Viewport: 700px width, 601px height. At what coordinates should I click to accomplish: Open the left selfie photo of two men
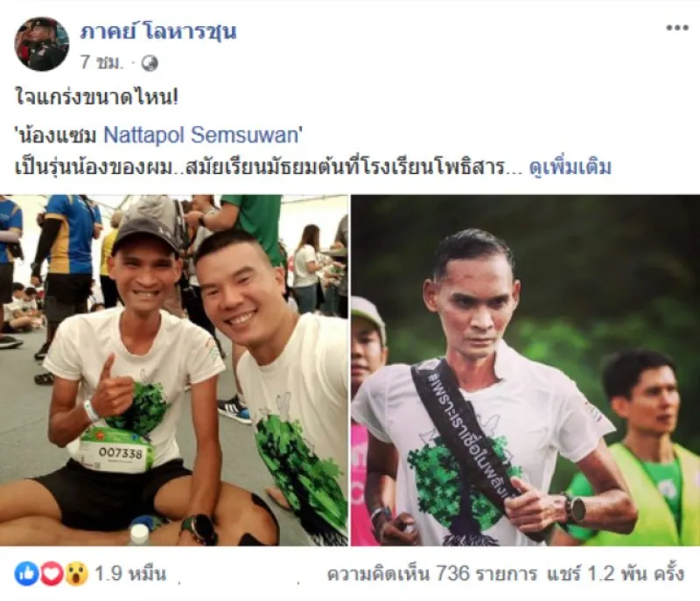pos(173,370)
